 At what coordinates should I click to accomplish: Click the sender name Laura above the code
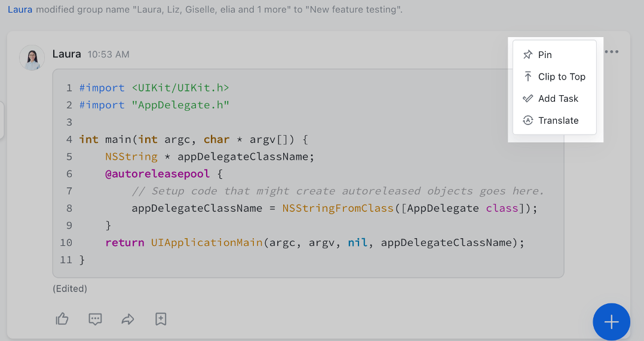[66, 54]
